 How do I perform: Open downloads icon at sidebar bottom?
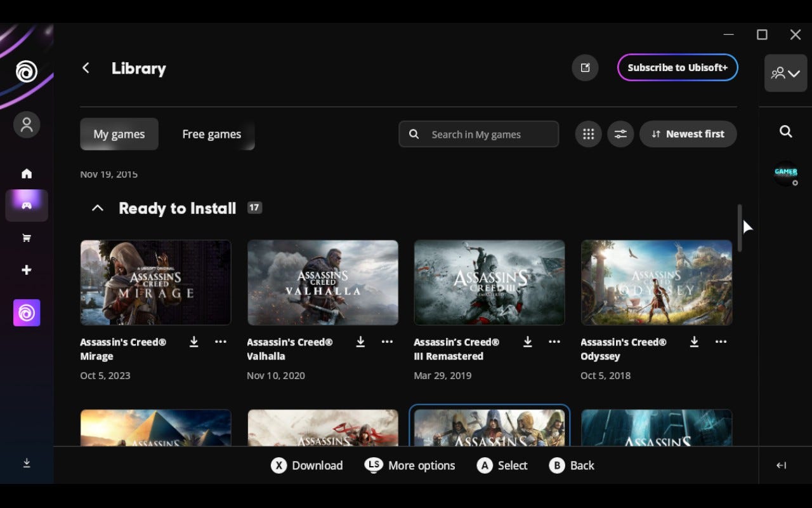pyautogui.click(x=27, y=464)
